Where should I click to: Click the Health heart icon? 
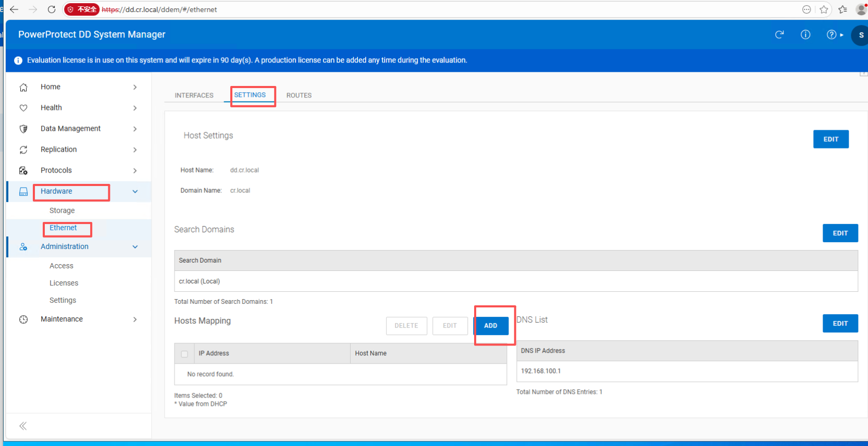click(x=23, y=108)
